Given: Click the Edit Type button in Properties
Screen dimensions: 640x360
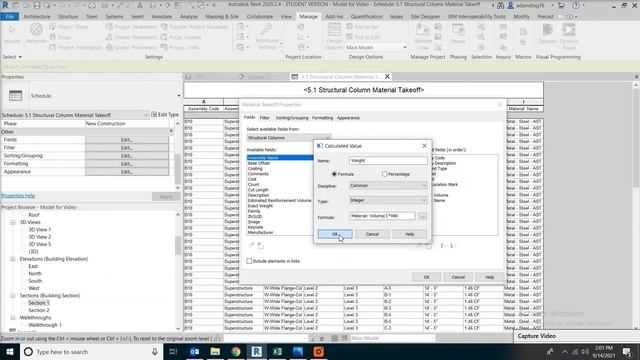Looking at the screenshot, I should [165, 115].
